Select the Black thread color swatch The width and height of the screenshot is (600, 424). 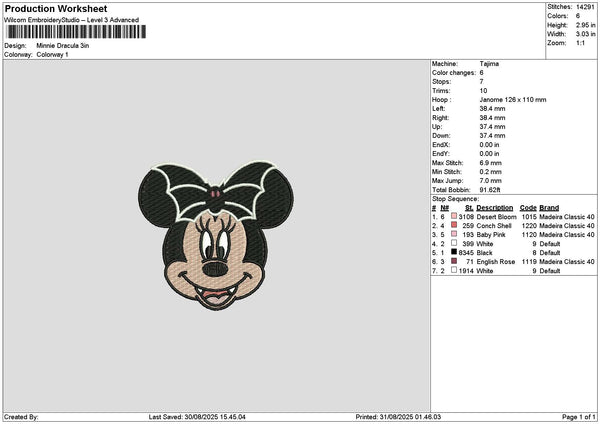pos(454,252)
